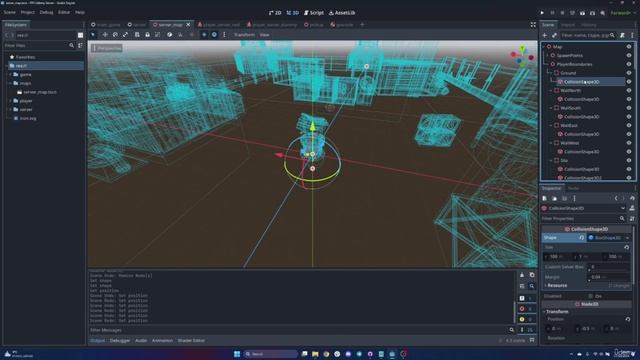Screen dimensions: 640x360
Task: Select the Move Mode tool
Action: coord(105,35)
